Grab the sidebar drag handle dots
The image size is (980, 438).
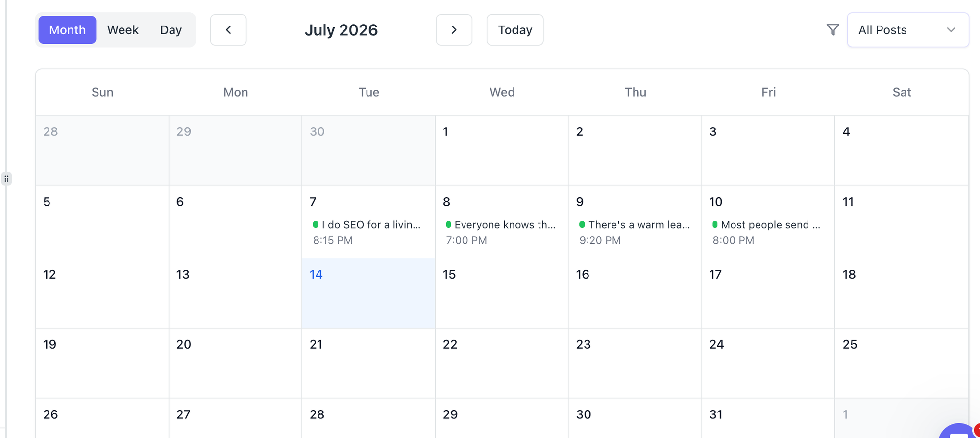tap(6, 179)
